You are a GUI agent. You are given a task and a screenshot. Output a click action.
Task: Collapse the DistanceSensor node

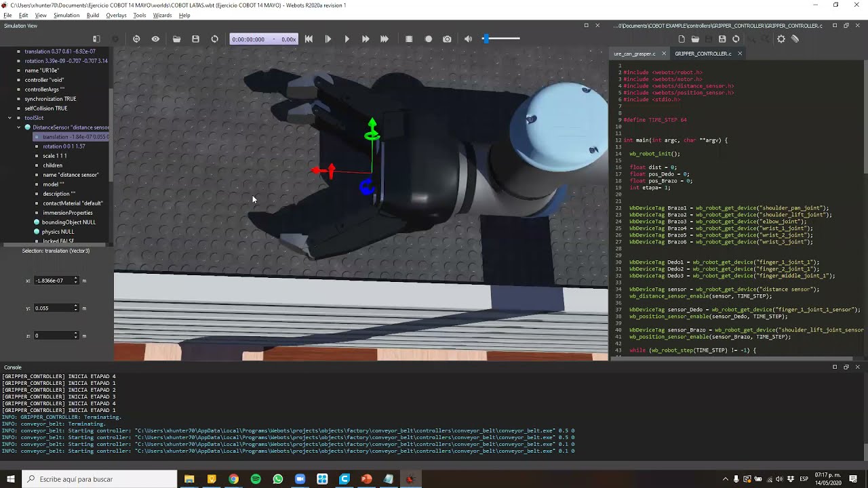(x=19, y=127)
